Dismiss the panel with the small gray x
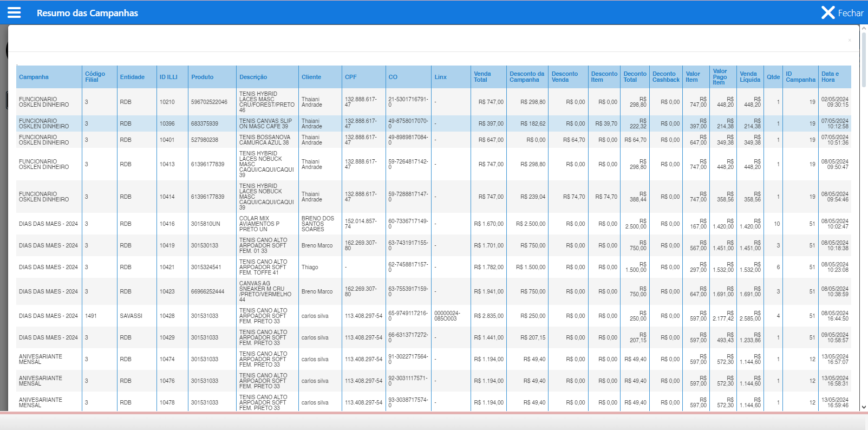Viewport: 868px width, 430px height. coord(849,40)
